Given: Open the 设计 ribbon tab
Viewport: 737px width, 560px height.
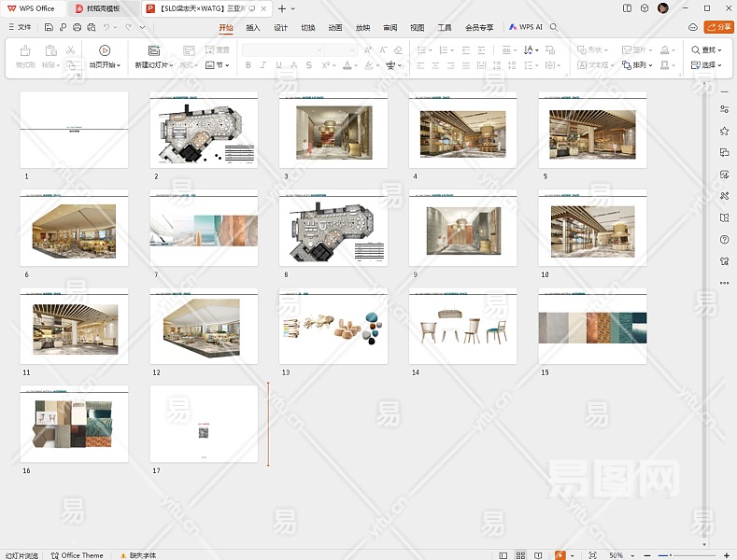Looking at the screenshot, I should tap(280, 27).
